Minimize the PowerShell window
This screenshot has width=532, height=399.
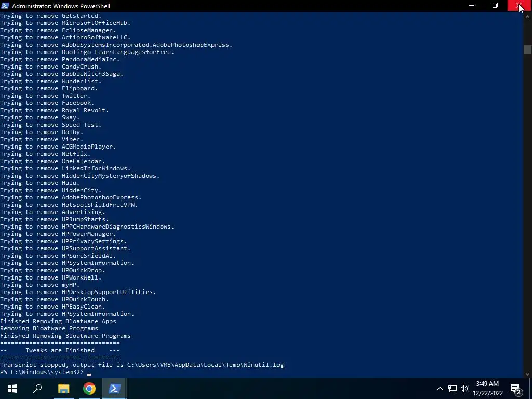pos(472,5)
